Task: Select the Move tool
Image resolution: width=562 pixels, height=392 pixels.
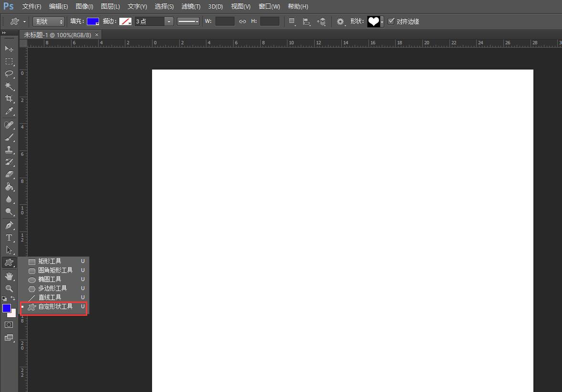Action: click(9, 49)
